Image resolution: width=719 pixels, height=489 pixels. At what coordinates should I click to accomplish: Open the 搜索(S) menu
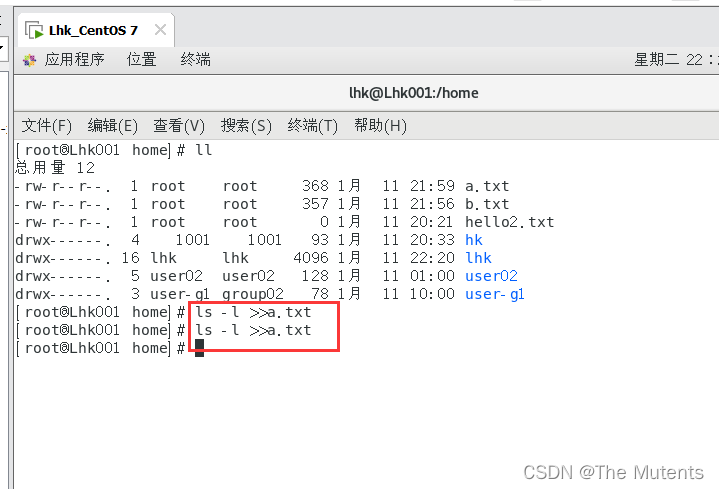coord(246,125)
